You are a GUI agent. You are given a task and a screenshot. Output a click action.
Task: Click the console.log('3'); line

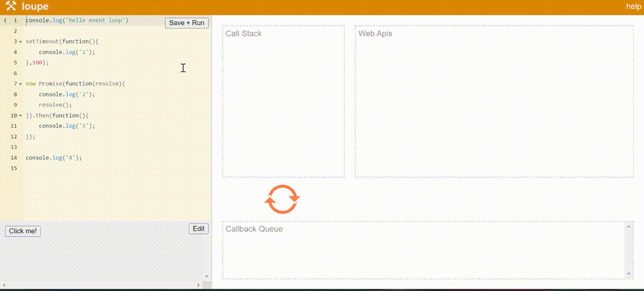67,126
